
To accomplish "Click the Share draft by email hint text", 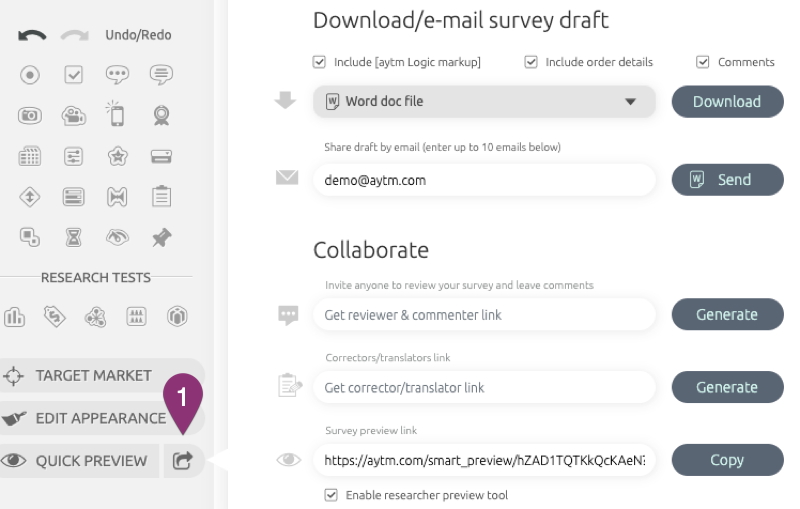I will point(442,147).
